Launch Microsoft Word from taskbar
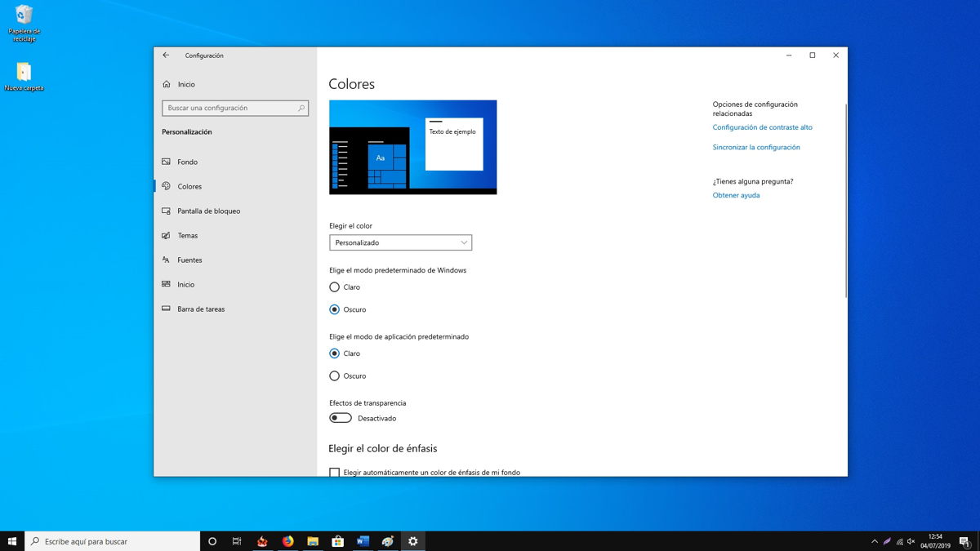This screenshot has height=551, width=980. 363,541
